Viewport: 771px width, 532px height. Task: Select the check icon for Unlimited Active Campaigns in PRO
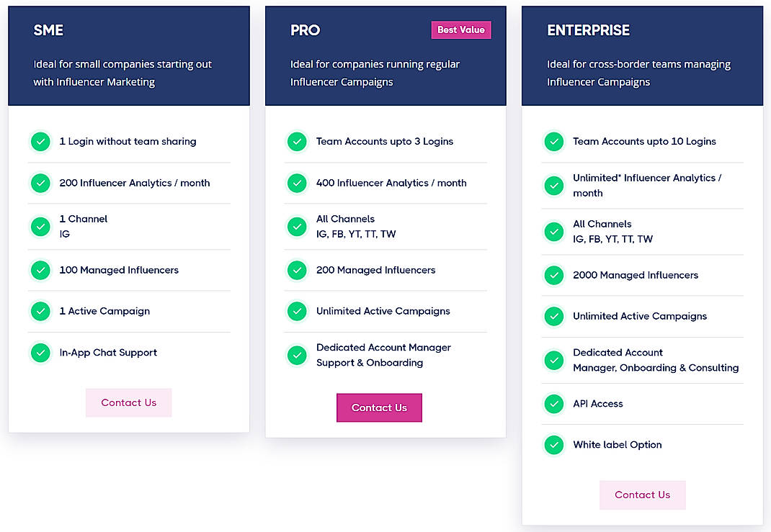(x=297, y=311)
